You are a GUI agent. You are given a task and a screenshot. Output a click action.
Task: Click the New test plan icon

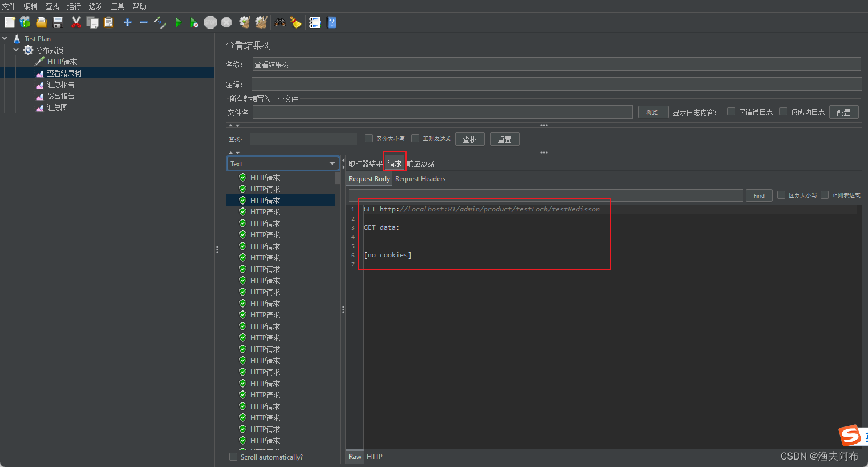[x=10, y=22]
